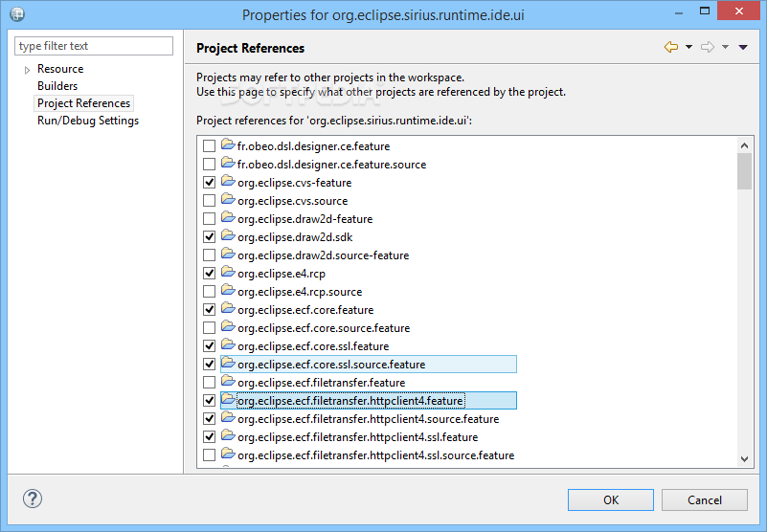Viewport: 767px width, 532px height.
Task: Select Project References in the tree
Action: (83, 103)
